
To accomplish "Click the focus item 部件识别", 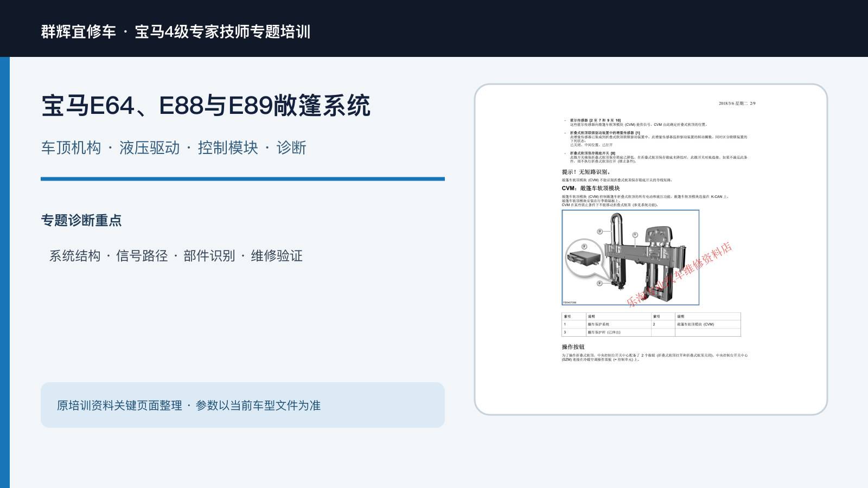I will 209,255.
